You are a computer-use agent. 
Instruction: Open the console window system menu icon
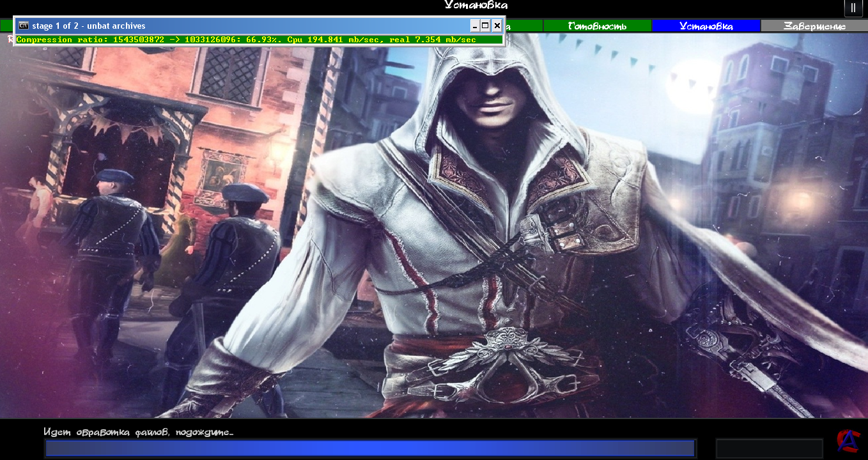(x=24, y=26)
